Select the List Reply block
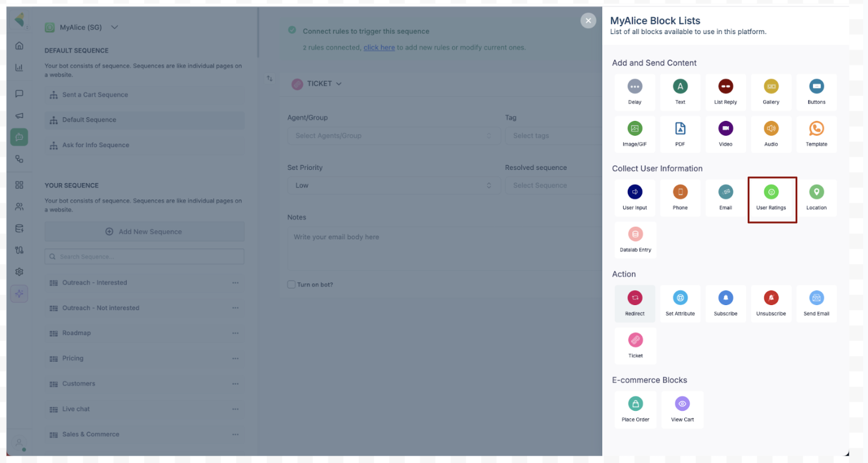Screen dimensions: 868x463 coord(726,92)
